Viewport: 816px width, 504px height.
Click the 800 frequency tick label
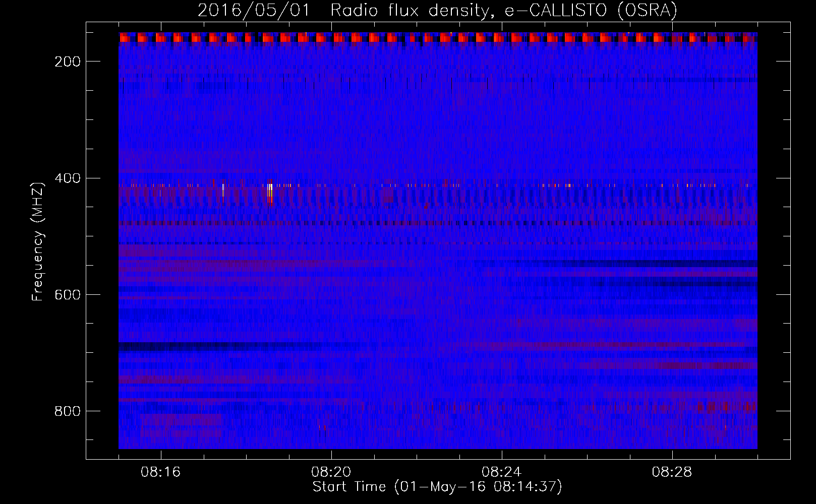click(68, 411)
